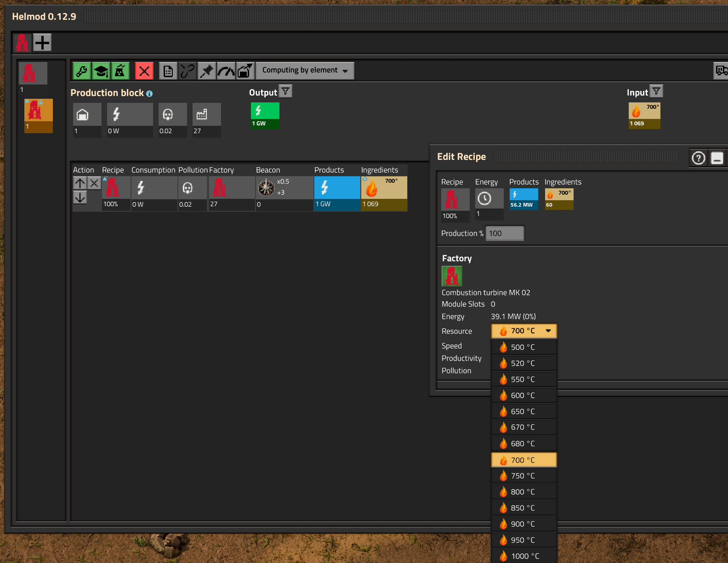Viewport: 728px width, 563px height.
Task: Open the logistics truck icon at right
Action: click(721, 71)
